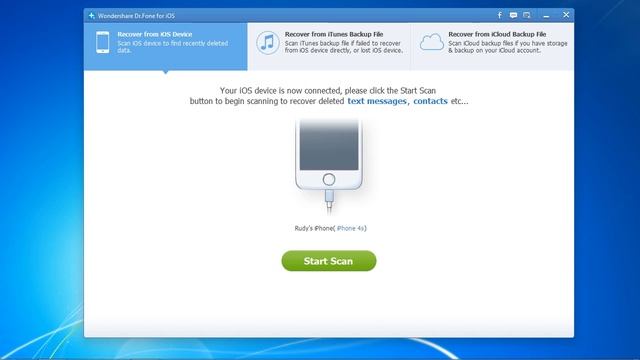Switch to Recover from iCloud Backup File
Viewport: 640px width, 360px height.
click(x=492, y=46)
